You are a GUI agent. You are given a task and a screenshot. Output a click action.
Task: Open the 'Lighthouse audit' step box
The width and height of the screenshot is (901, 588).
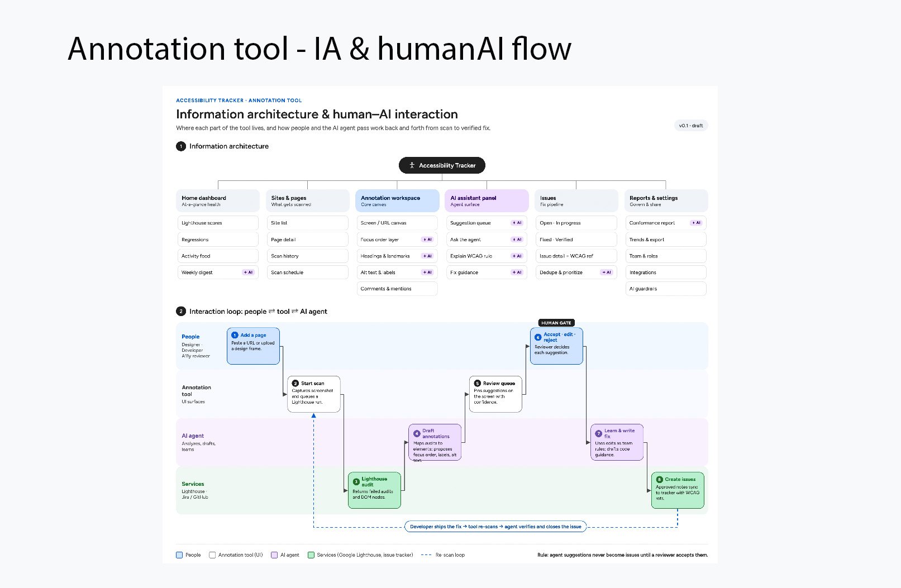coord(374,490)
